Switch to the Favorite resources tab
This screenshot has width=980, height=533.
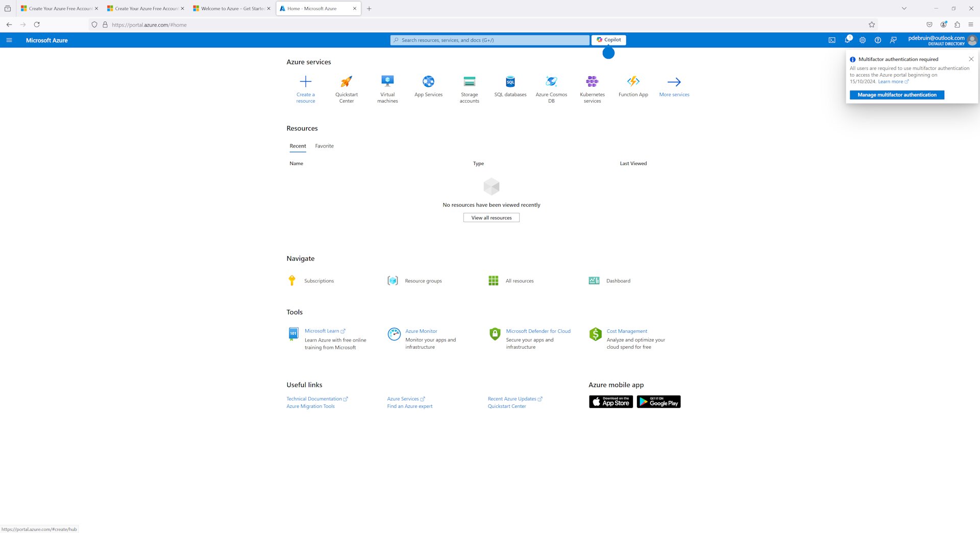[x=324, y=146]
